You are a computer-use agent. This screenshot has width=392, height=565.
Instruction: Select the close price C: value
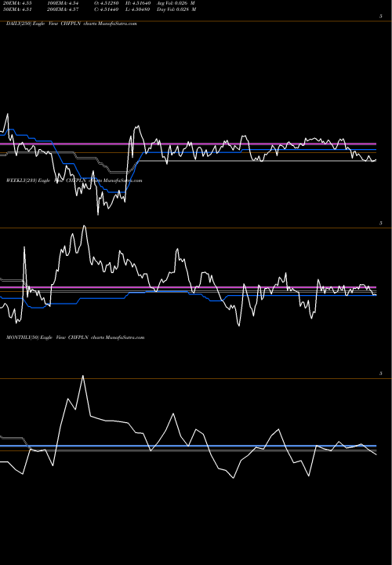click(107, 9)
